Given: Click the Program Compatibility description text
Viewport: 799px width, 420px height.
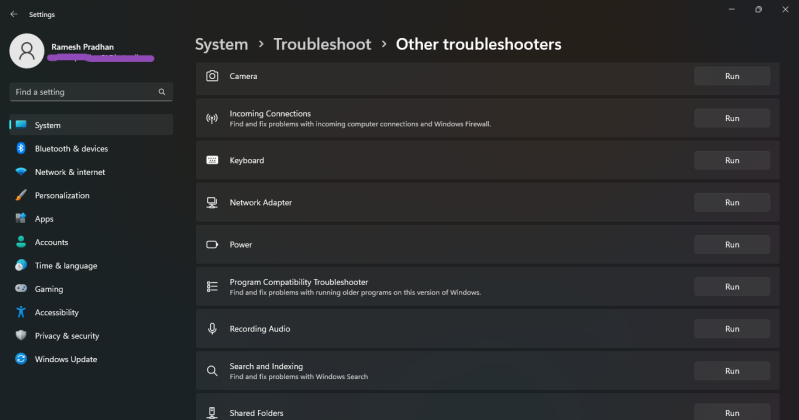Looking at the screenshot, I should tap(355, 293).
